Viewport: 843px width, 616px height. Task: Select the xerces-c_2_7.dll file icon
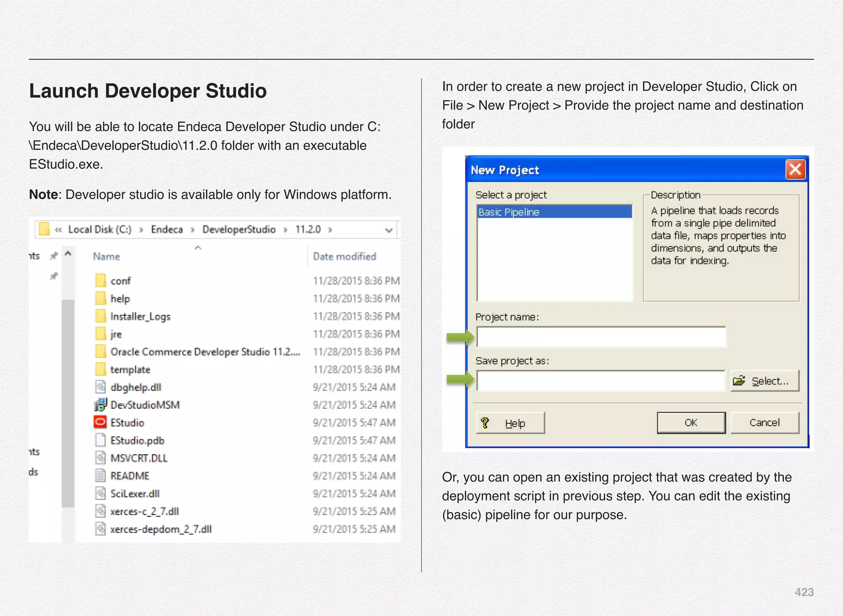(x=100, y=511)
